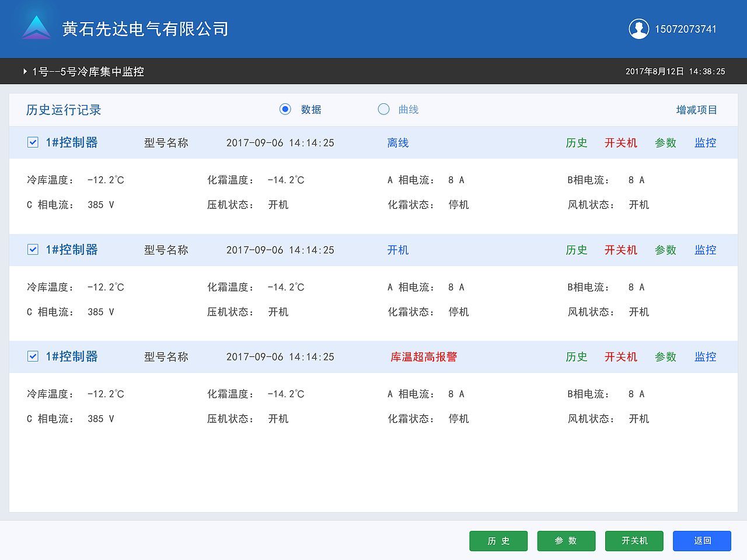Click 监控 for the offline controller
Viewport: 747px width, 560px height.
[705, 142]
